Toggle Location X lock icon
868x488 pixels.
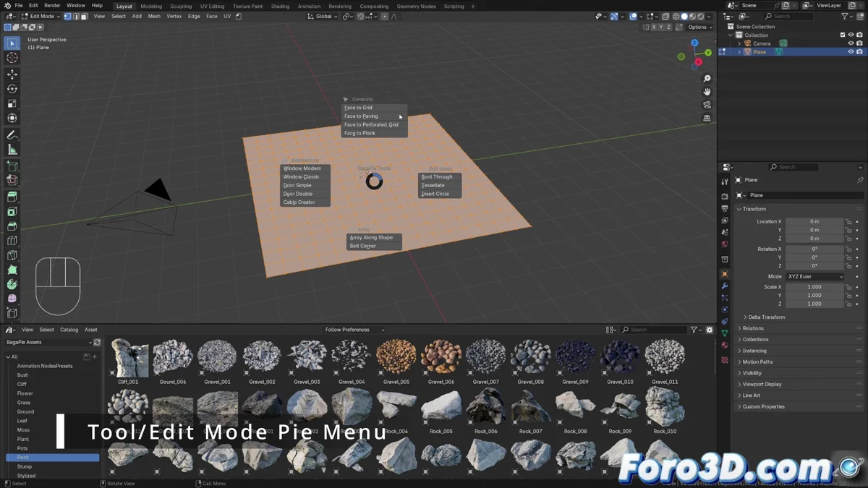[849, 221]
